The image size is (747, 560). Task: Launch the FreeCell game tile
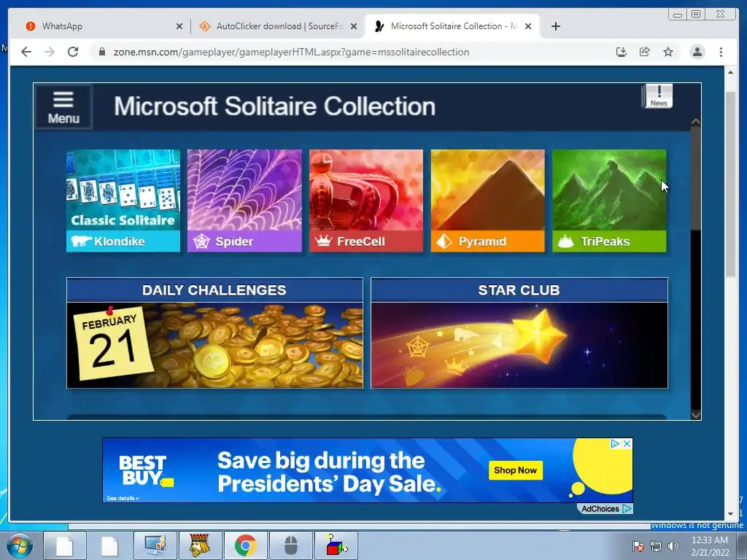tap(366, 201)
